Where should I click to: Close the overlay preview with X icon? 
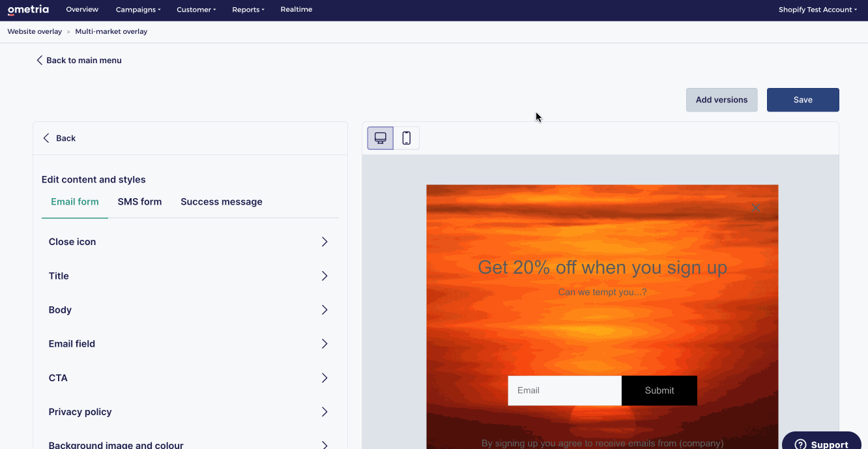[x=755, y=209]
